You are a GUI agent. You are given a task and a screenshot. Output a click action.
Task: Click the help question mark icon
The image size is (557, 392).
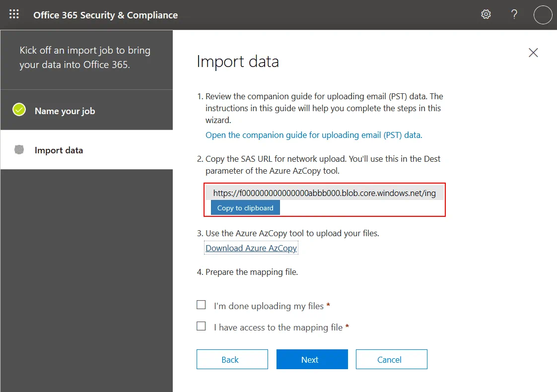coord(514,14)
